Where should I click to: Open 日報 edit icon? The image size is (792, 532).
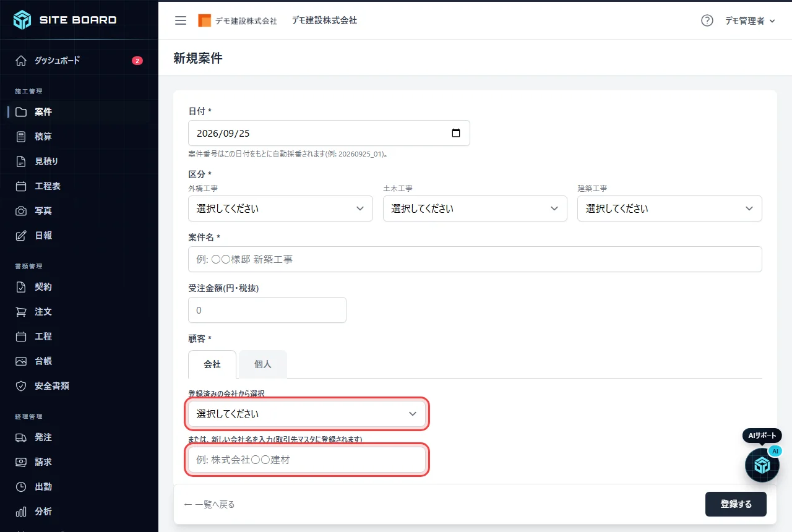[x=21, y=236]
